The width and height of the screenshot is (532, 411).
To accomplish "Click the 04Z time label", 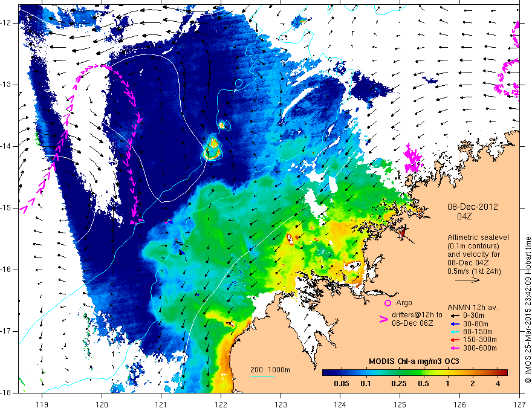I will tap(464, 216).
